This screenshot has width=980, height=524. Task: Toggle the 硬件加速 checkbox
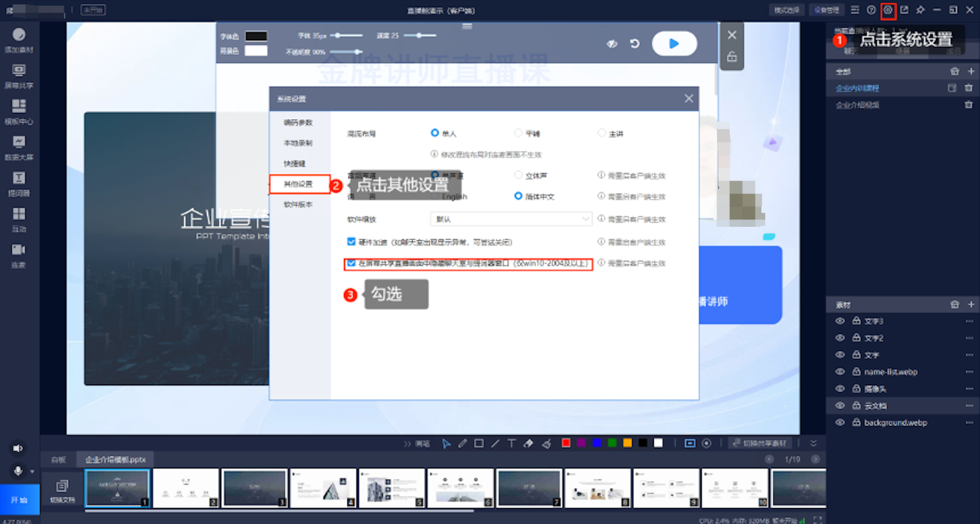351,242
